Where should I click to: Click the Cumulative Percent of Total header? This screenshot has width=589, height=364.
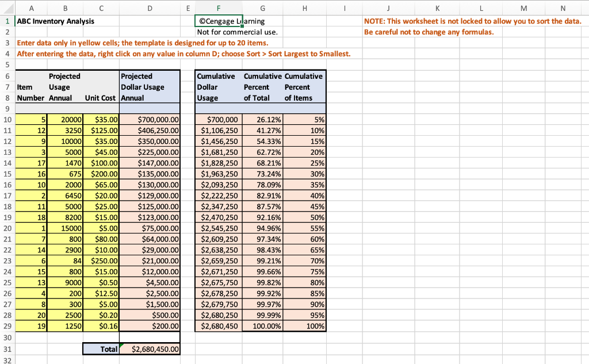coord(262,87)
